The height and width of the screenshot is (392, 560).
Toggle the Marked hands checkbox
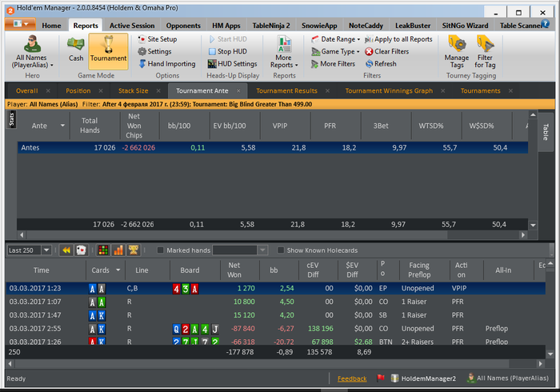[x=160, y=250]
